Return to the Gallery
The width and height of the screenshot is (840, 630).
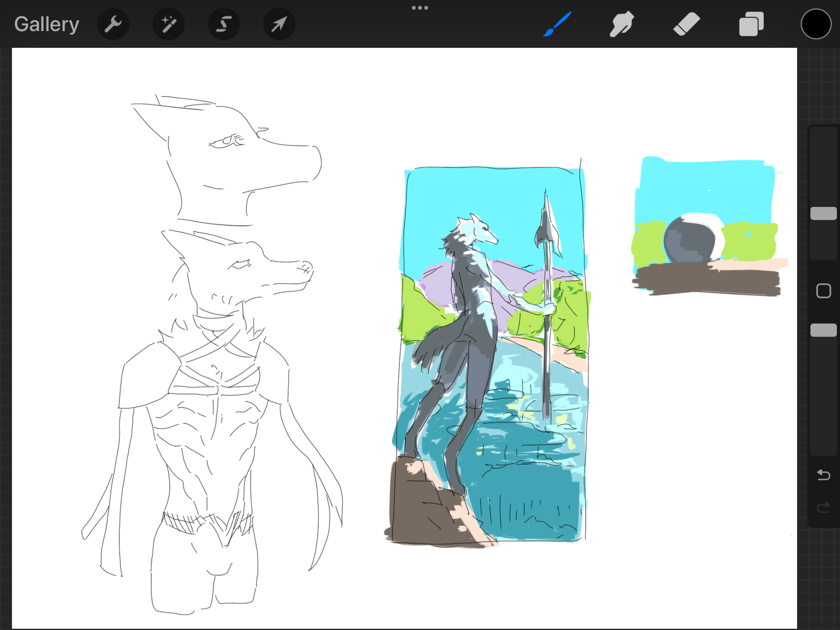[47, 24]
